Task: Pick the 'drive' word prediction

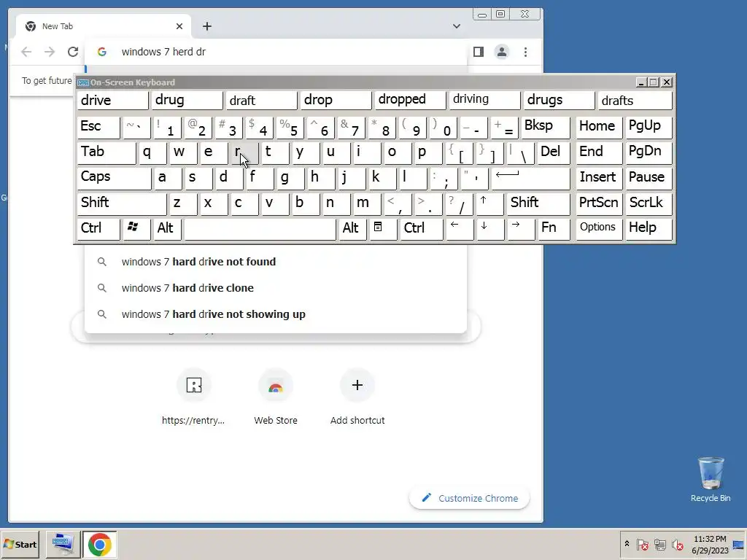Action: 112,100
